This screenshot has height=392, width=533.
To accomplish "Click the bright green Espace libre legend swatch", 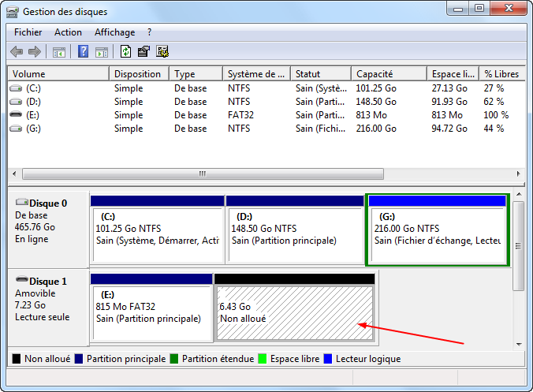I will tap(262, 359).
